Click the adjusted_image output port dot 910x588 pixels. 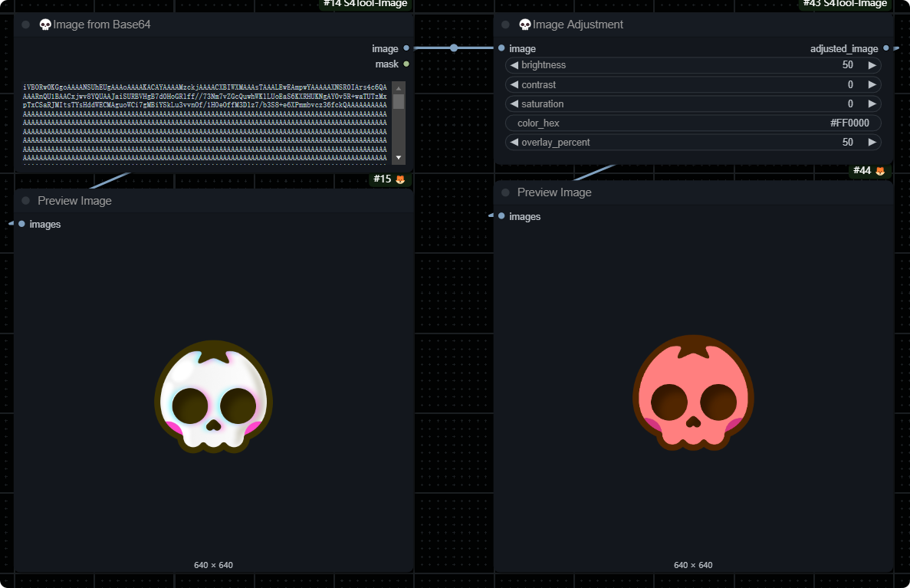(886, 48)
